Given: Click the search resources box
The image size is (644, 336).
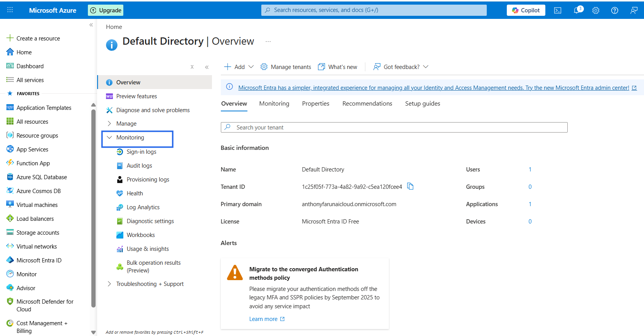Looking at the screenshot, I should tap(374, 10).
